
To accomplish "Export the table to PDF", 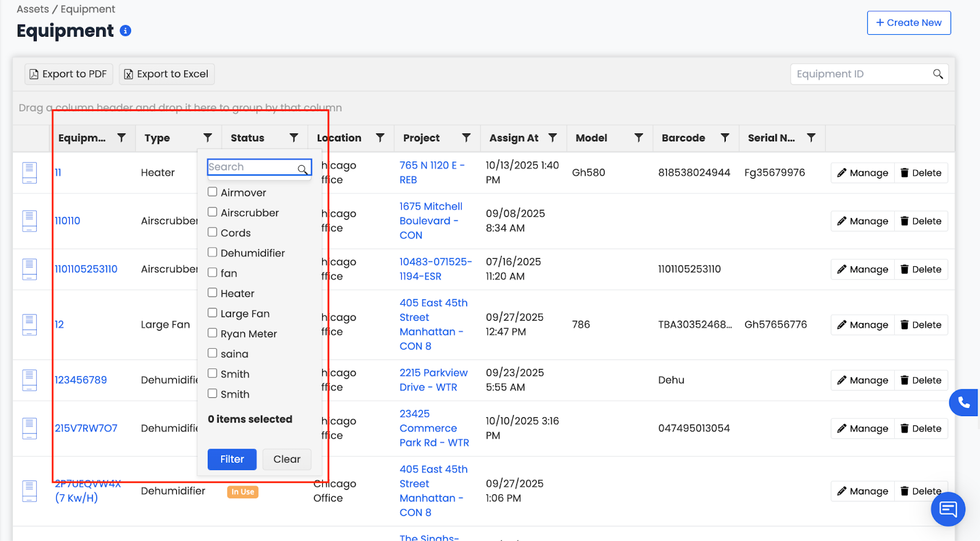I will [x=69, y=74].
